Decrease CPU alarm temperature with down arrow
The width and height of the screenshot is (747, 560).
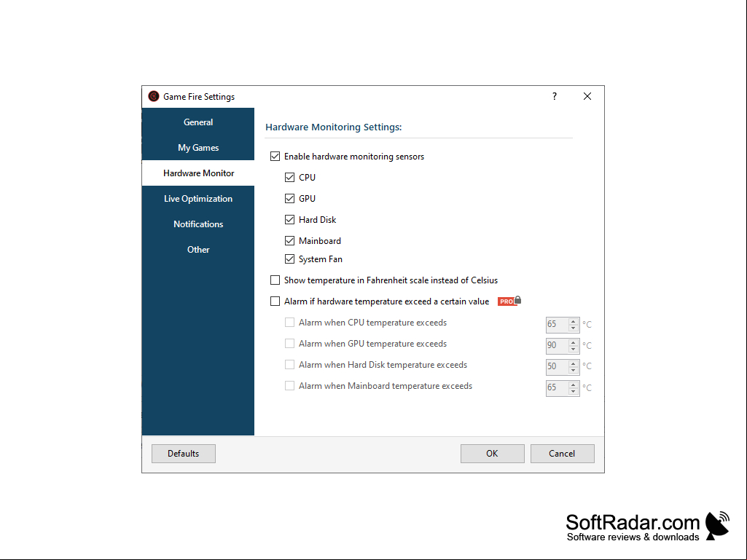[574, 328]
